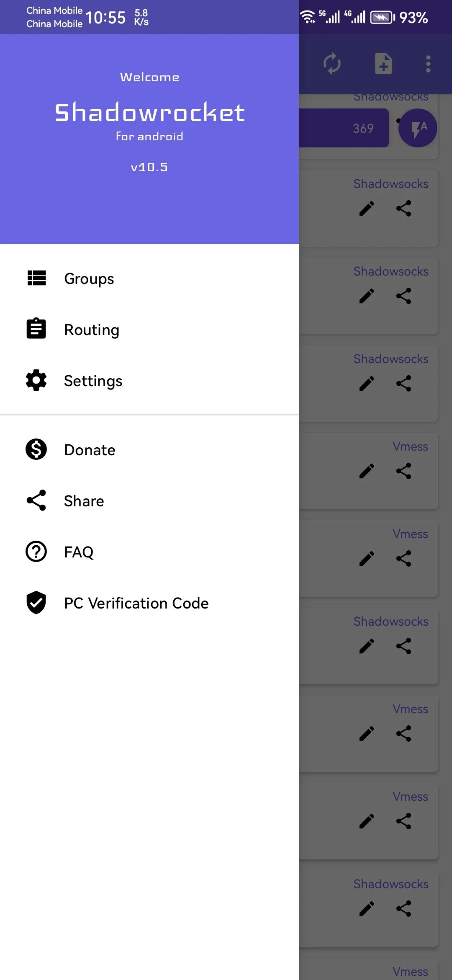The image size is (452, 980).
Task: Tap the FAQ question mark icon
Action: pos(36,552)
